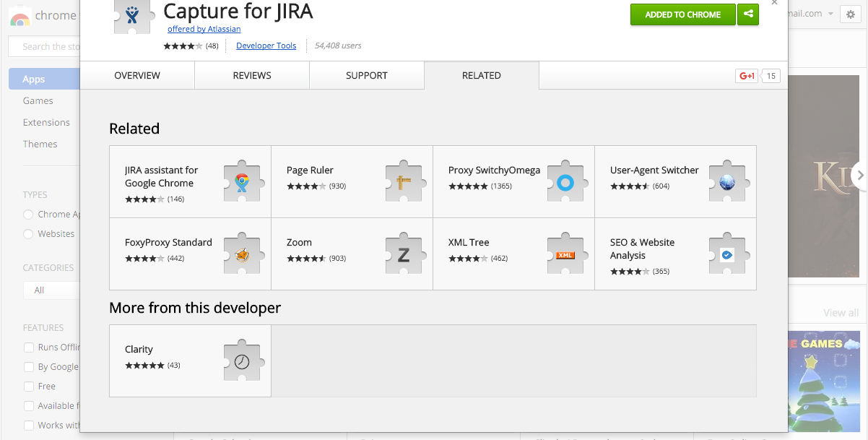The height and width of the screenshot is (440, 868).
Task: Click the Added to Chrome button
Action: [x=682, y=14]
